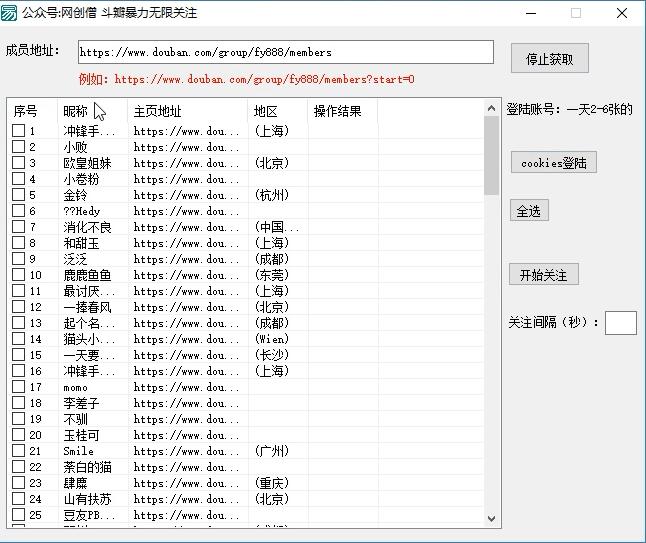Check the box for 李差子 row 18
The width and height of the screenshot is (646, 543).
[x=18, y=403]
